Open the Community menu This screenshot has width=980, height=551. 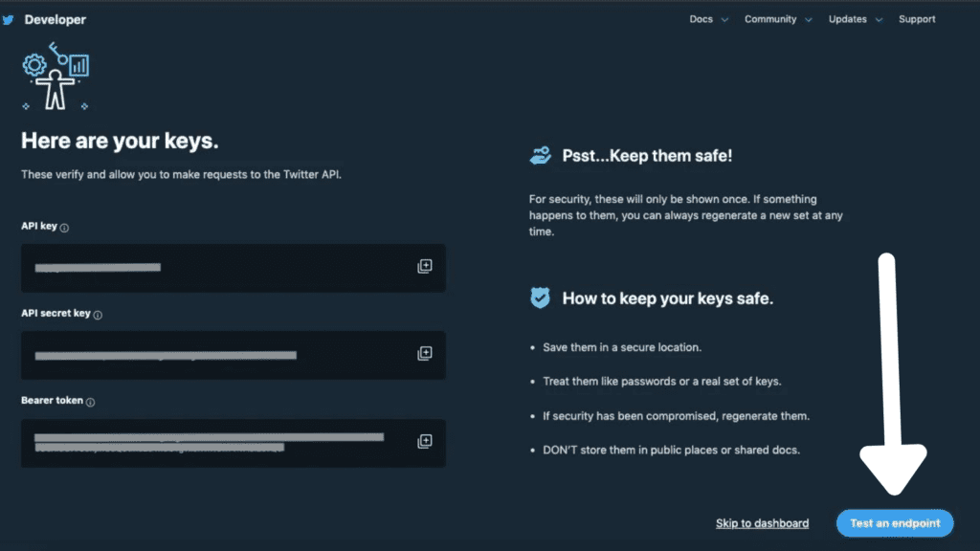[770, 19]
